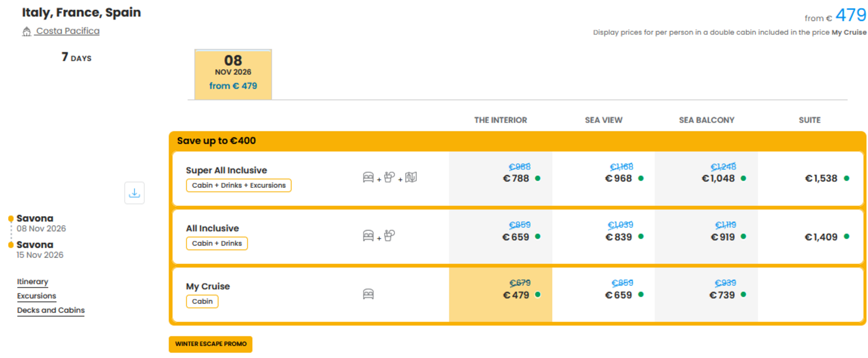Click the excursions map icon in Super All Inclusive row
Image resolution: width=868 pixels, height=358 pixels.
click(411, 177)
